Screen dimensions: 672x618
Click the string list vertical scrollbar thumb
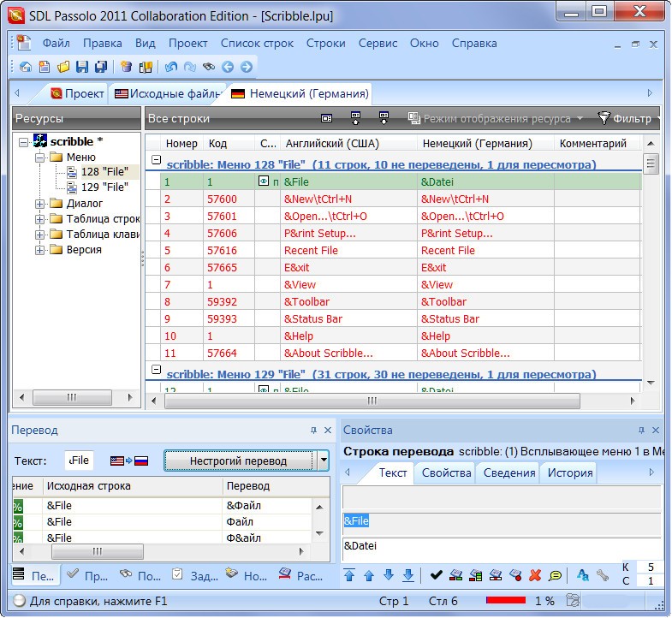coord(651,163)
